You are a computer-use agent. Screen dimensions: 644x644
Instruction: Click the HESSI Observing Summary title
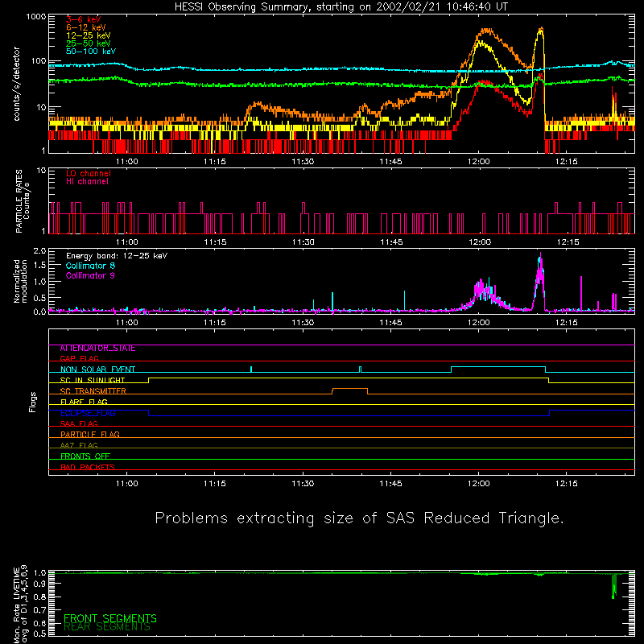click(x=341, y=7)
